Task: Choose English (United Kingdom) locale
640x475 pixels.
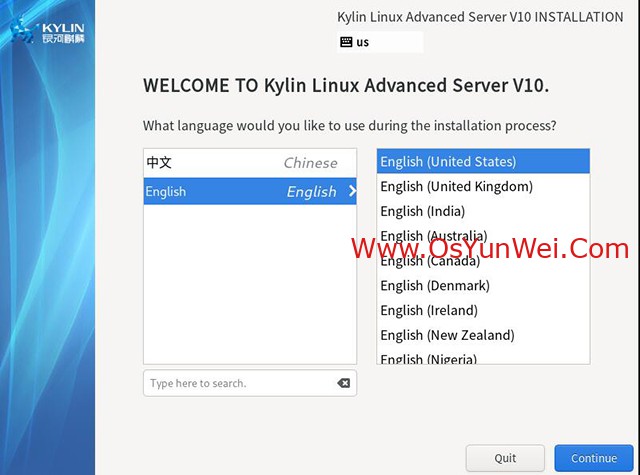Action: (x=483, y=186)
